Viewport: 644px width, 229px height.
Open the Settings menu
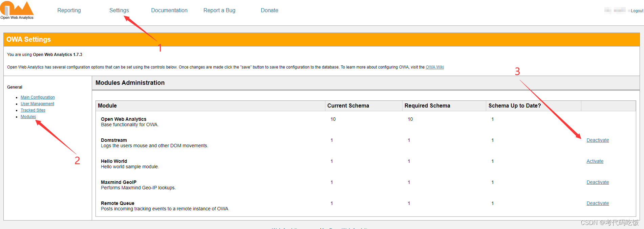[119, 10]
